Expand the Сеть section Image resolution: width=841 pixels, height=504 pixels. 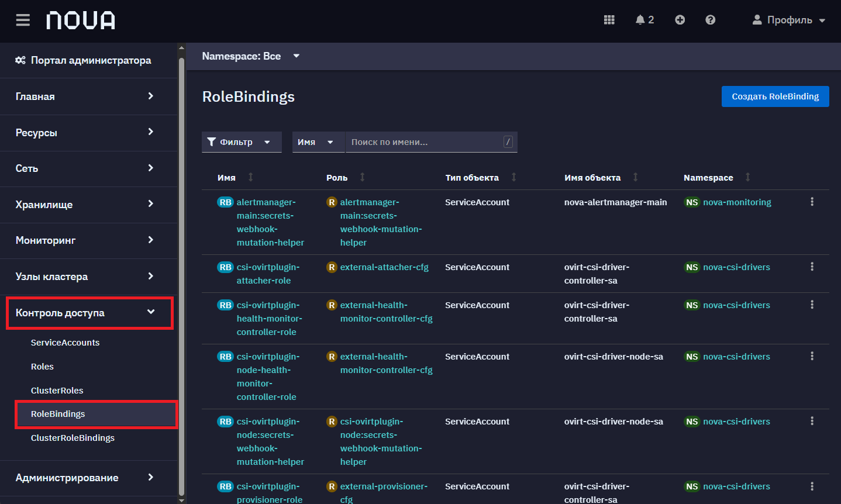tap(89, 168)
